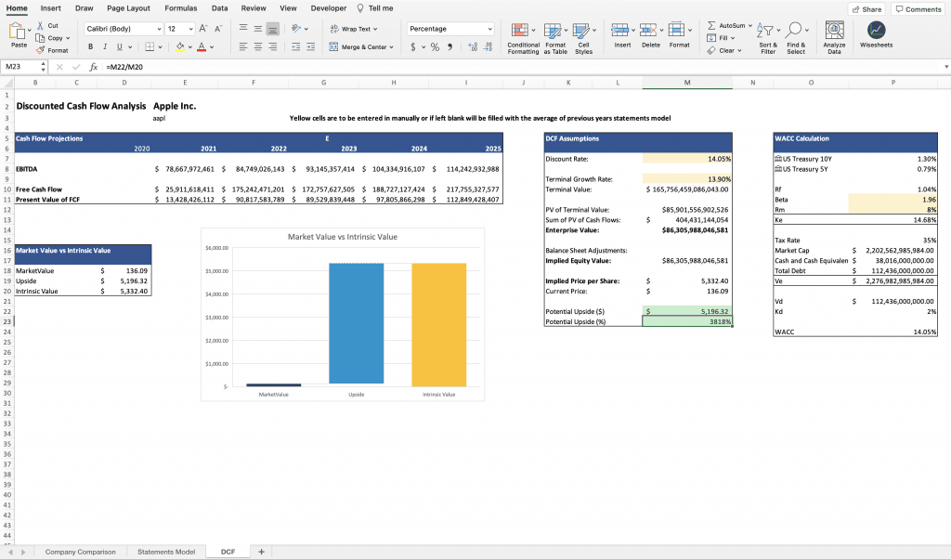Apply accounting dollar number format
Screen dimensions: 951x560
[413, 46]
